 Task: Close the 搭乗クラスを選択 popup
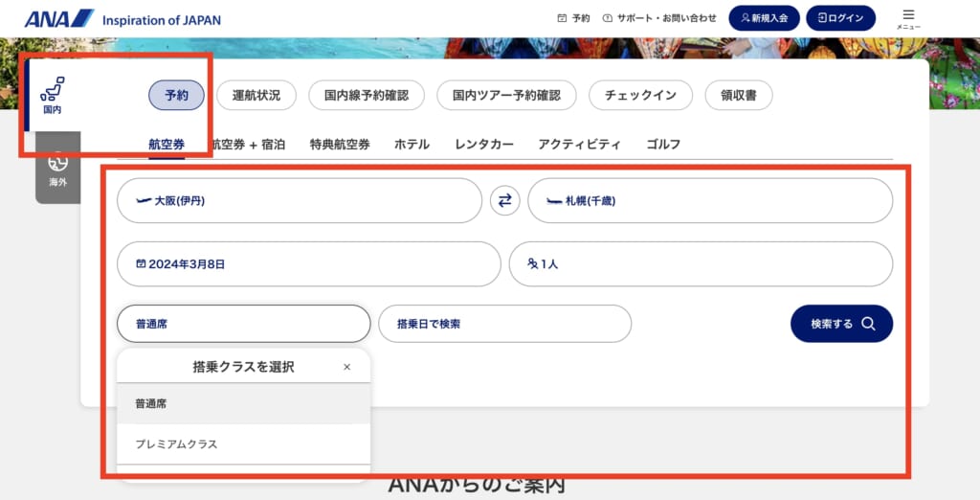(346, 367)
